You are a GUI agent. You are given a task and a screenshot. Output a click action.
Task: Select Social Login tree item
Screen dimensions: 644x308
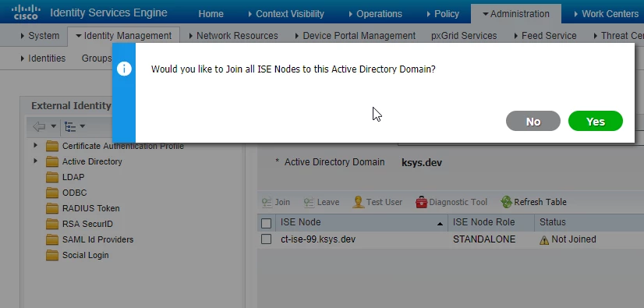[x=86, y=255]
